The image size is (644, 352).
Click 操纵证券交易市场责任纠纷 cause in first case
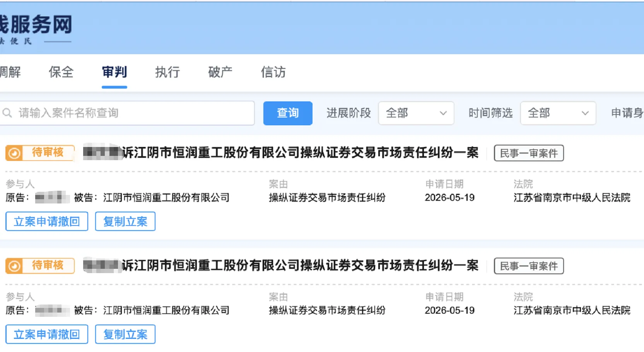327,198
